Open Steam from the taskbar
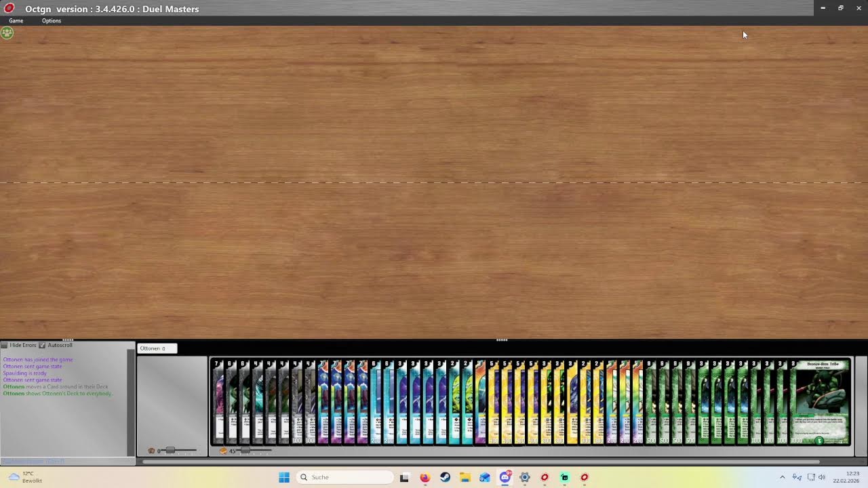The width and height of the screenshot is (868, 488). (445, 477)
